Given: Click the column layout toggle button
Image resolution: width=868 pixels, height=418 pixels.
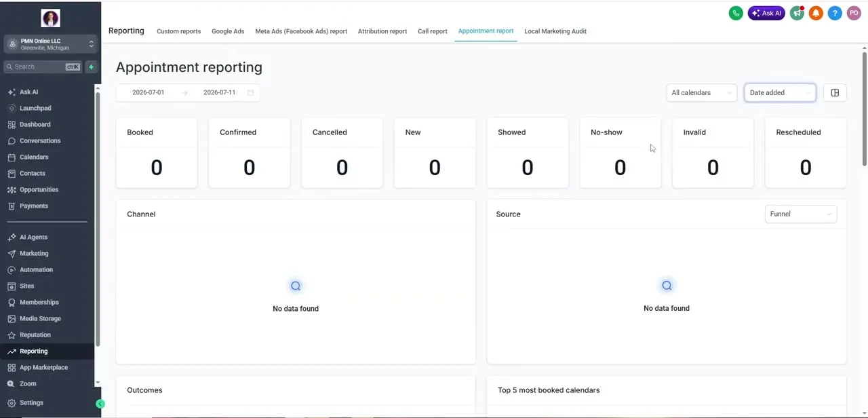Looking at the screenshot, I should 835,93.
